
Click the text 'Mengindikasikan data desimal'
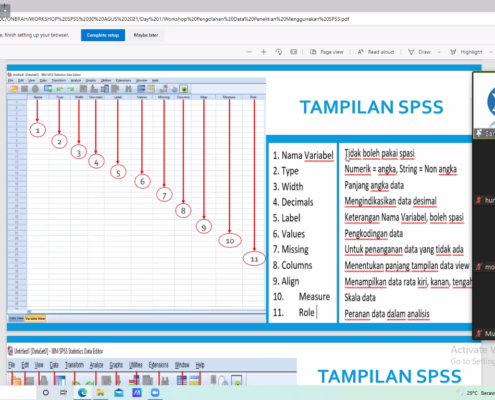click(x=390, y=201)
